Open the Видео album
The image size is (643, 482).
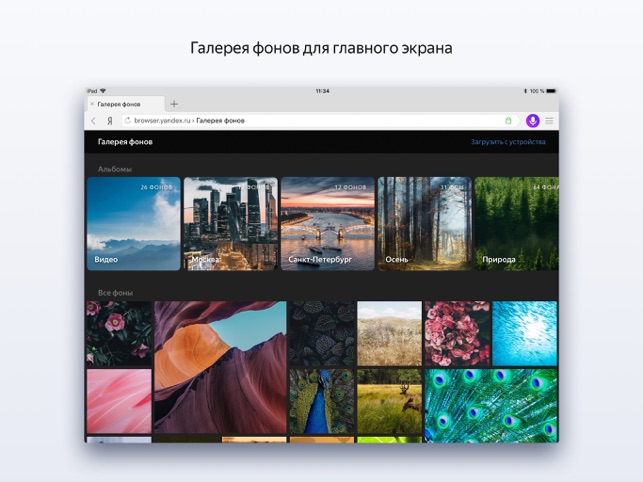coord(134,224)
